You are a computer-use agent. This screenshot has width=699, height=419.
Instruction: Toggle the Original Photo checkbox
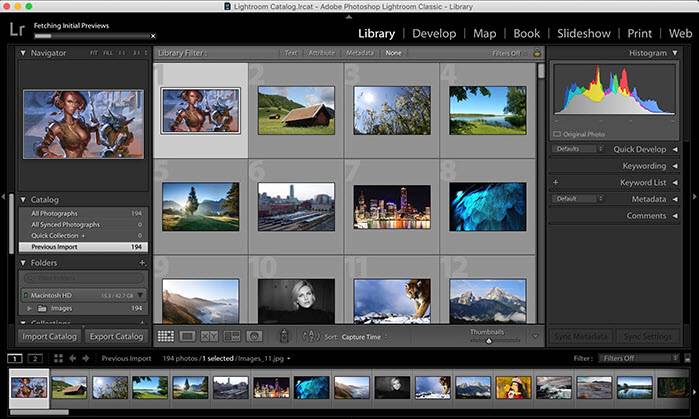[x=557, y=133]
